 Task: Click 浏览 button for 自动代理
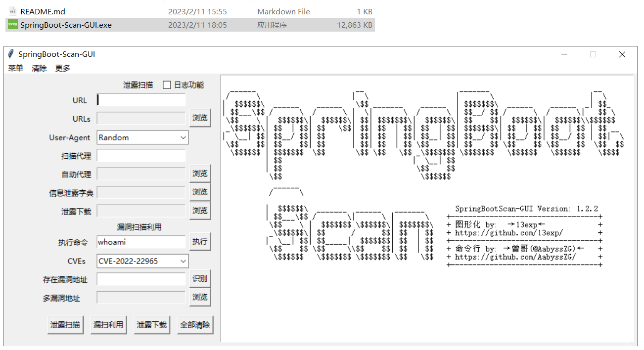pyautogui.click(x=200, y=174)
